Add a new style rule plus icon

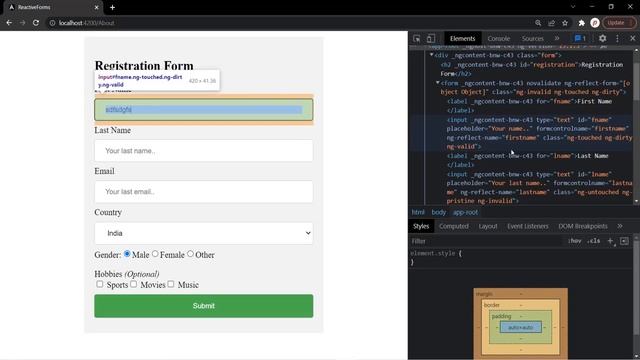[611, 241]
